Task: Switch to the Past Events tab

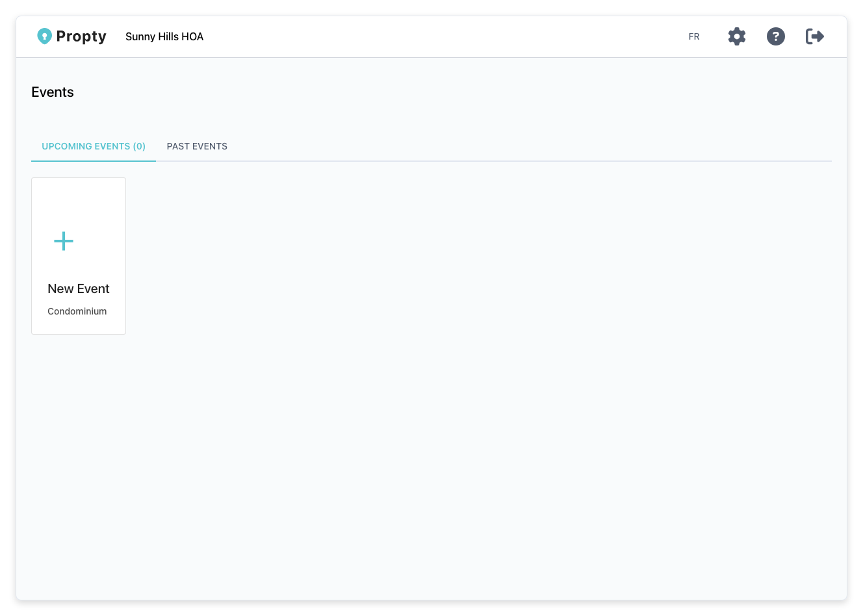Action: [197, 146]
